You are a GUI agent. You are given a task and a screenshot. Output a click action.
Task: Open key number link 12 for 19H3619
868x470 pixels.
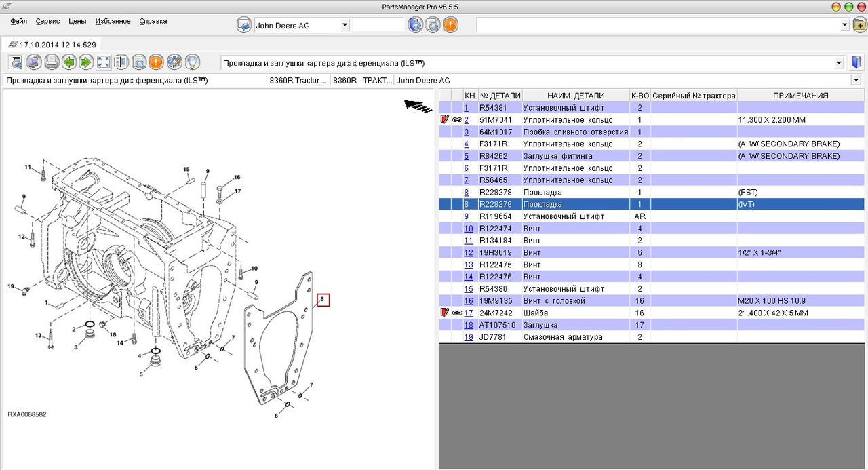tap(469, 252)
